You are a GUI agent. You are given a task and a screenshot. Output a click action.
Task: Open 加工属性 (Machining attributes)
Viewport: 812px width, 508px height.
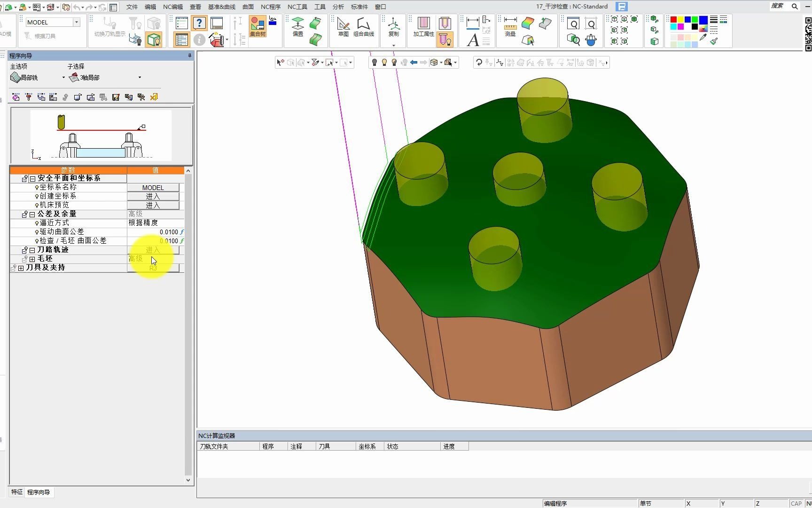(x=423, y=26)
